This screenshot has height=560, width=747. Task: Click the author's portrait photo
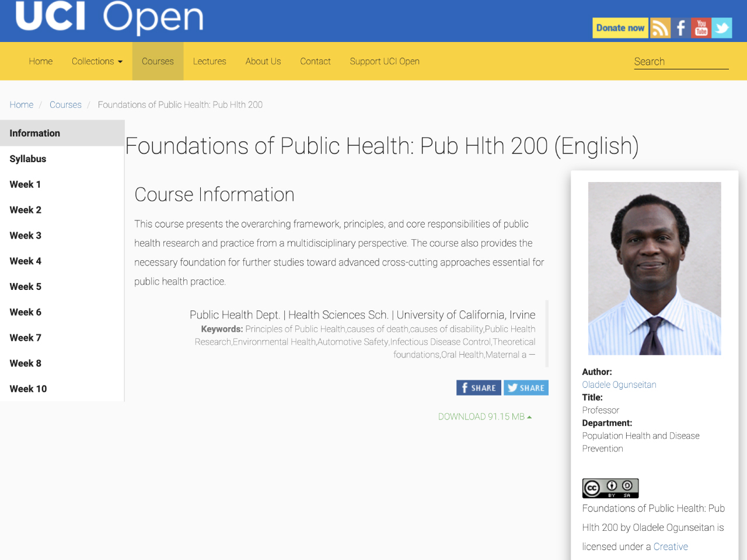pos(655,268)
